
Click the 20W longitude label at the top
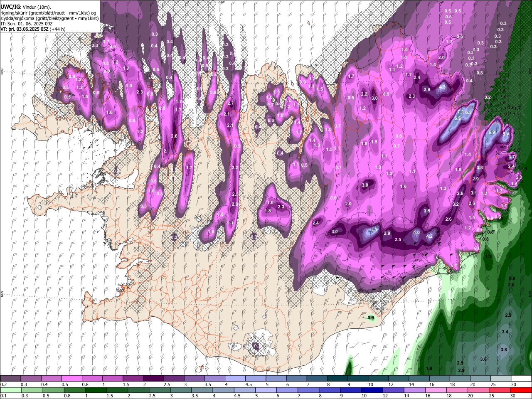click(221, 2)
